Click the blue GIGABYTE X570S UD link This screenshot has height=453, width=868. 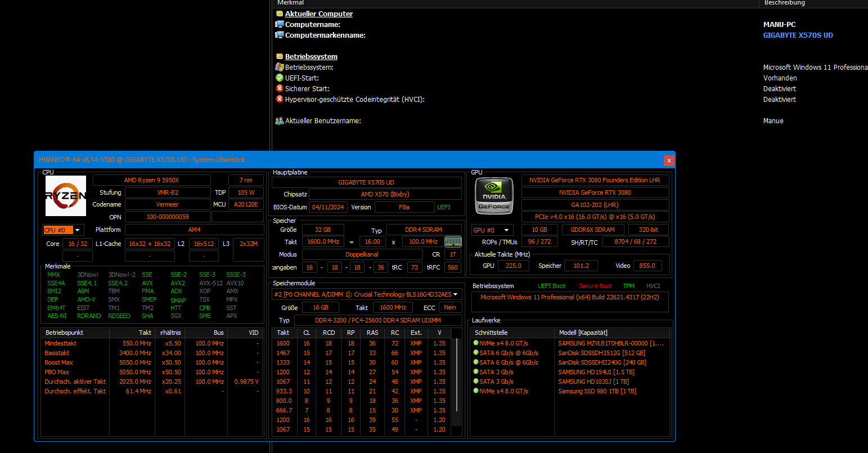(798, 35)
